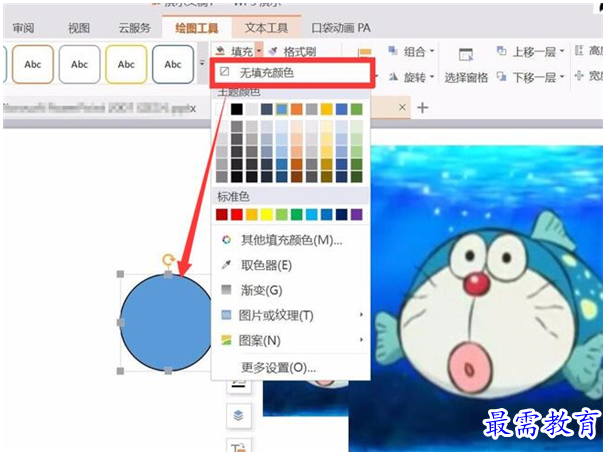Choose 无填充颜色 from the fill menu
Image resolution: width=607 pixels, height=455 pixels.
pyautogui.click(x=292, y=72)
